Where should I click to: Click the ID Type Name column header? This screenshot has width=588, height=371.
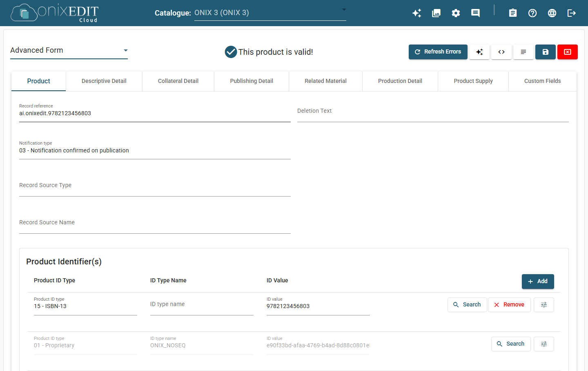point(168,280)
